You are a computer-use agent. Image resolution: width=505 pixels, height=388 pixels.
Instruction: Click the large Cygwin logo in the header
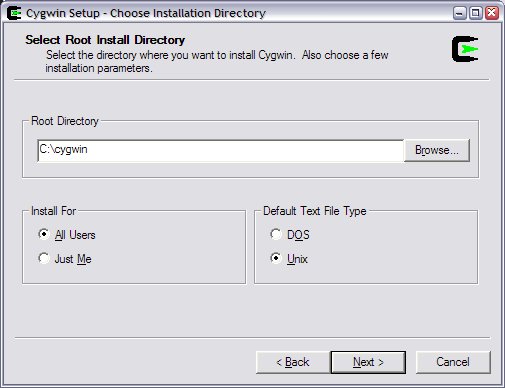tap(465, 49)
